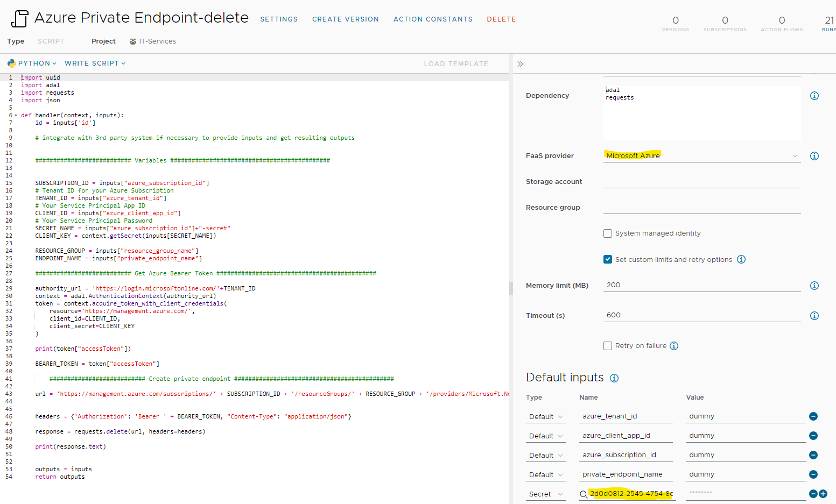
Task: Open info icon for Dependency field
Action: point(814,96)
